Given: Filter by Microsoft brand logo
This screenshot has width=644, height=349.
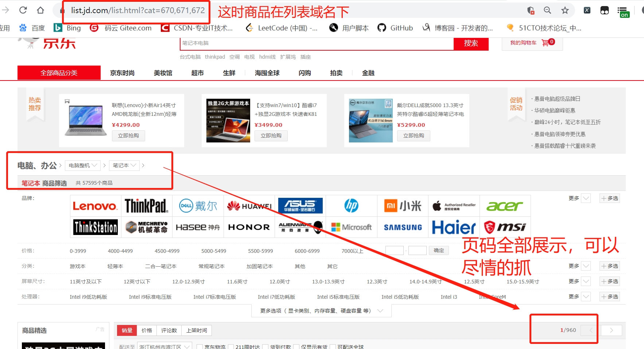Looking at the screenshot, I should 352,227.
